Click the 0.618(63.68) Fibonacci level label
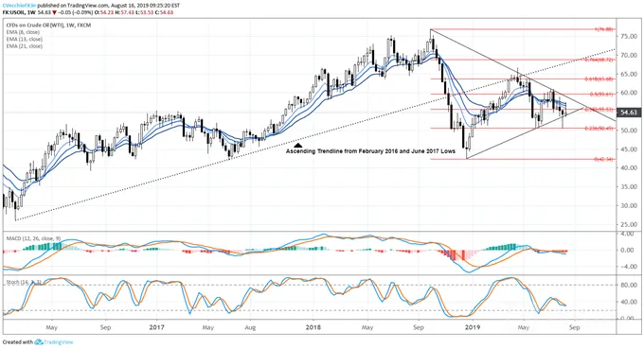The height and width of the screenshot is (349, 644). point(599,79)
